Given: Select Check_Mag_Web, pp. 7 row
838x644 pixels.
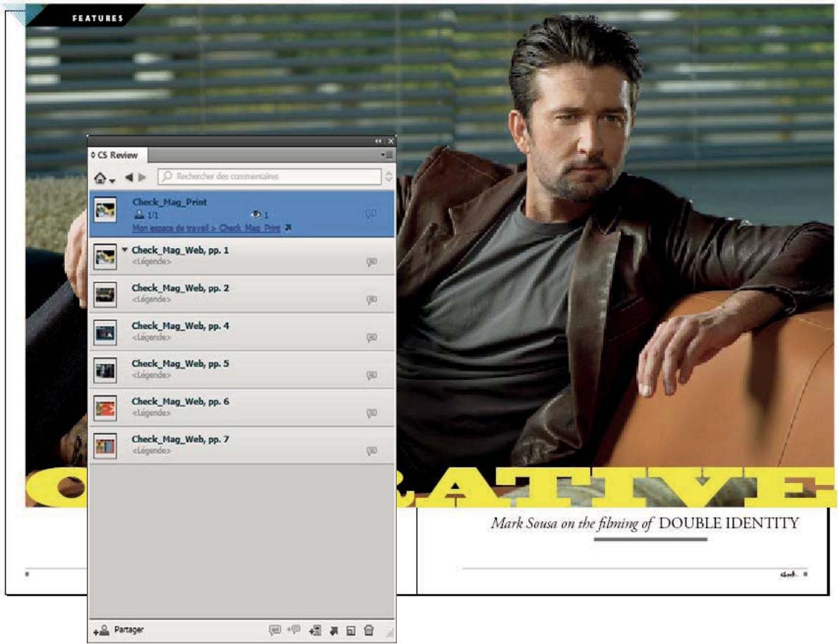Looking at the screenshot, I should pos(241,446).
